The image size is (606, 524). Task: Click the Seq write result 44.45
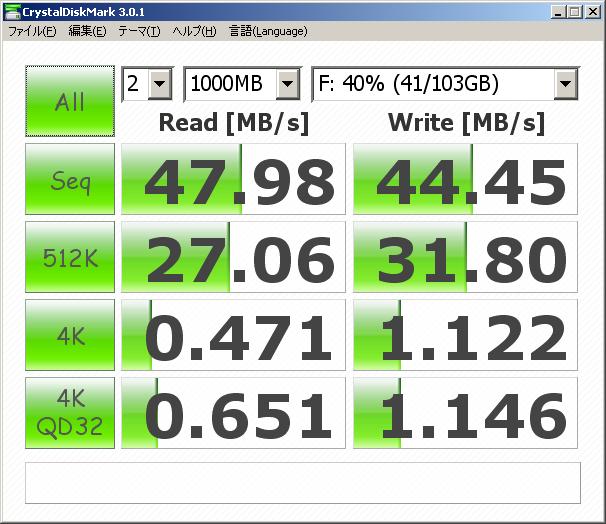click(465, 179)
